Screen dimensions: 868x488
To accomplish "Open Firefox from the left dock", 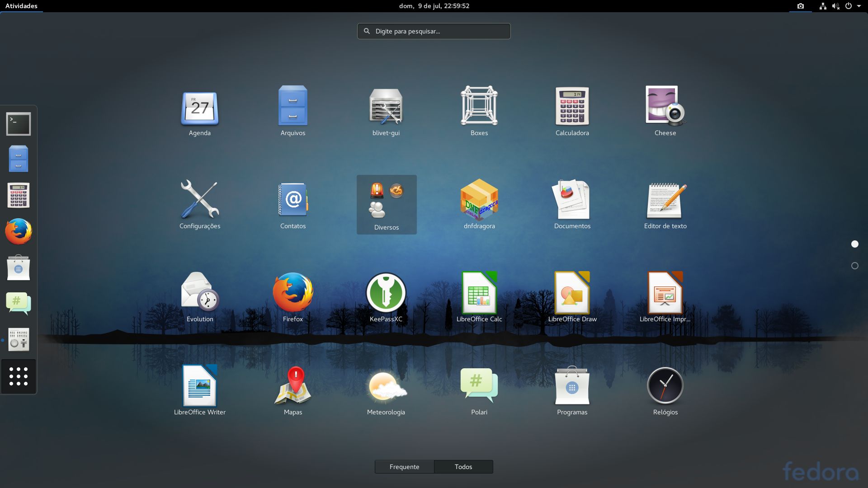I will [18, 231].
